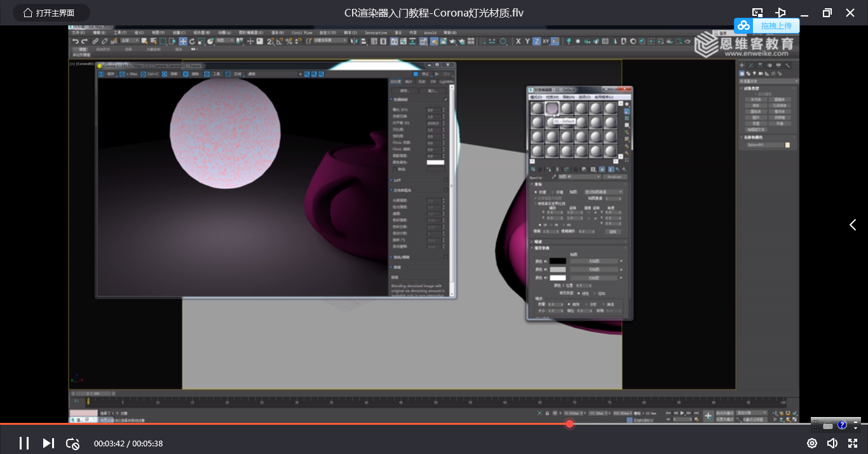Screen dimensions: 868x454
Task: Select the Linear gradient type radio button
Action: pos(580,293)
